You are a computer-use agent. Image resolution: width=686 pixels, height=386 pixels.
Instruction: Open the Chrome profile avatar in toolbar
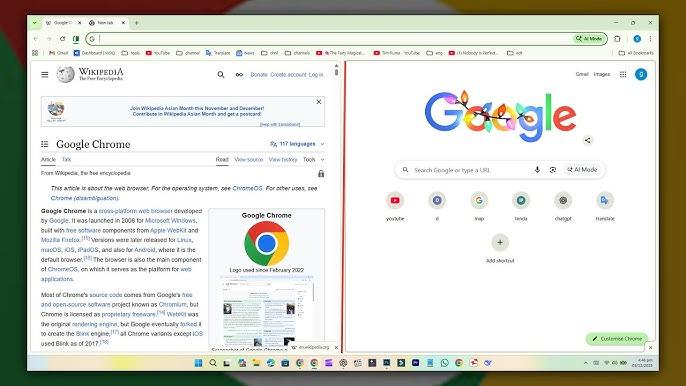[637, 39]
